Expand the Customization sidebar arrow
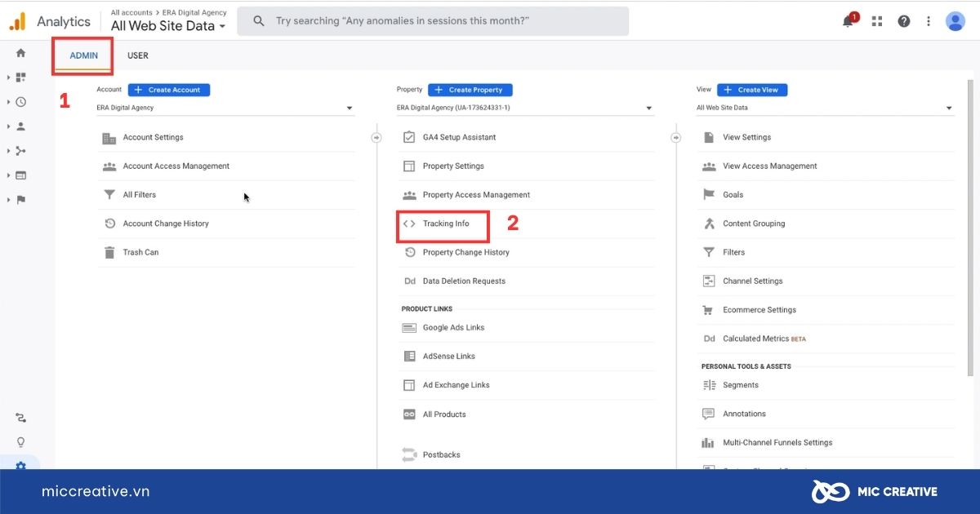Screen dimensions: 980x514 tap(8, 78)
